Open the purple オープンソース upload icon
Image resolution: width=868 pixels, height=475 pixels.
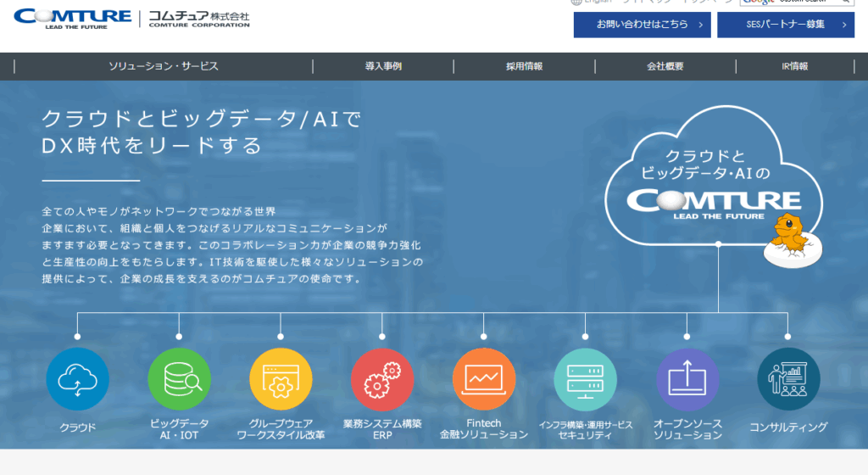pos(687,379)
